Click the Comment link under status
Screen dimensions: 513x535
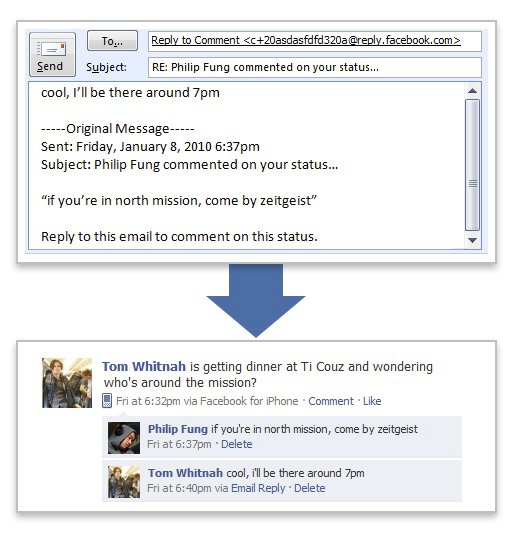click(331, 401)
